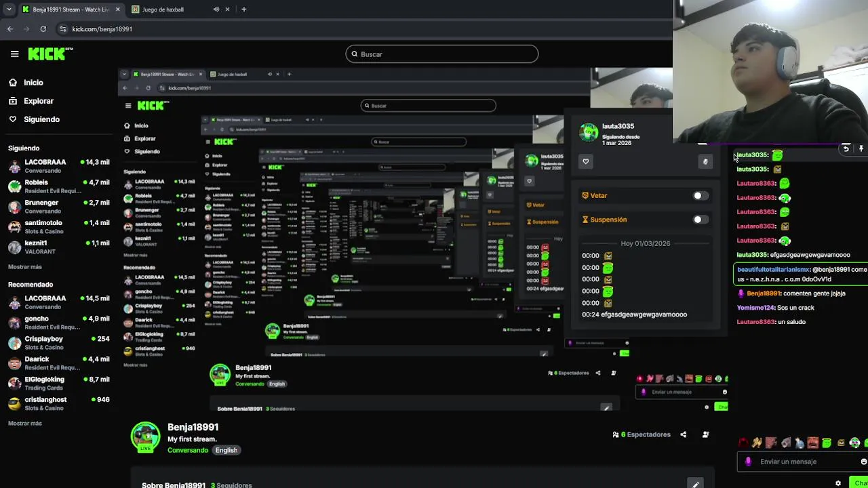Click Yomismo124 username in chat

click(x=755, y=308)
